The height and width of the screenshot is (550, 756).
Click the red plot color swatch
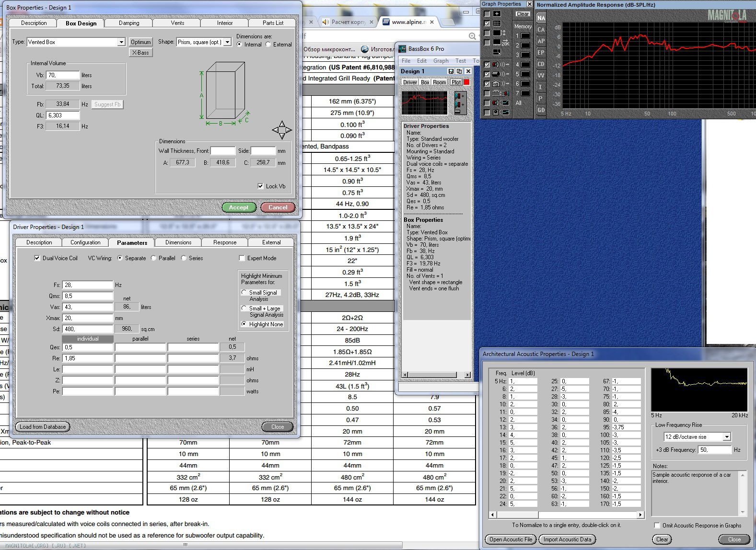[466, 82]
